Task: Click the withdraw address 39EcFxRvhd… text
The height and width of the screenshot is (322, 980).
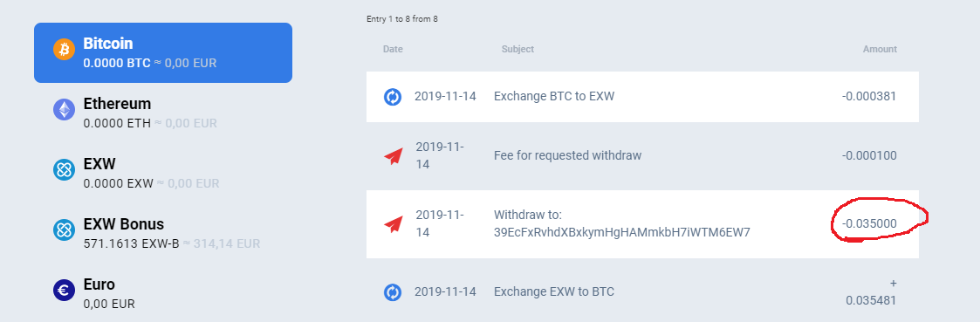Action: click(x=622, y=233)
